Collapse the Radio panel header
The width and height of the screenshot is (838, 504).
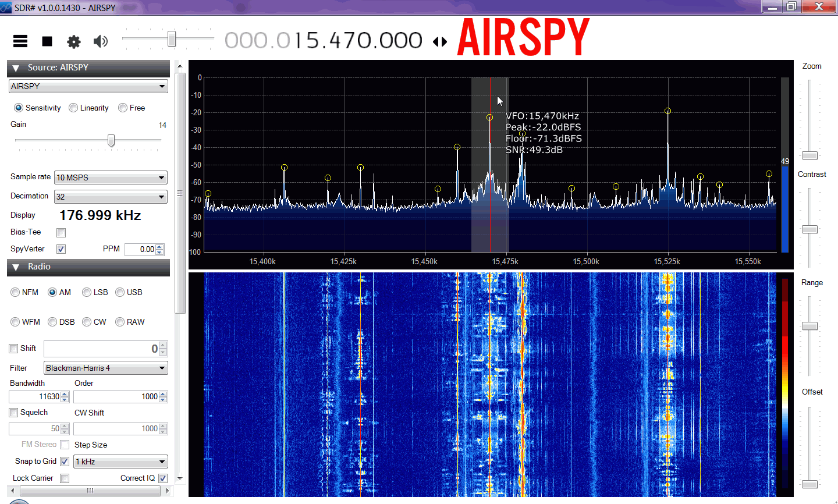click(16, 267)
